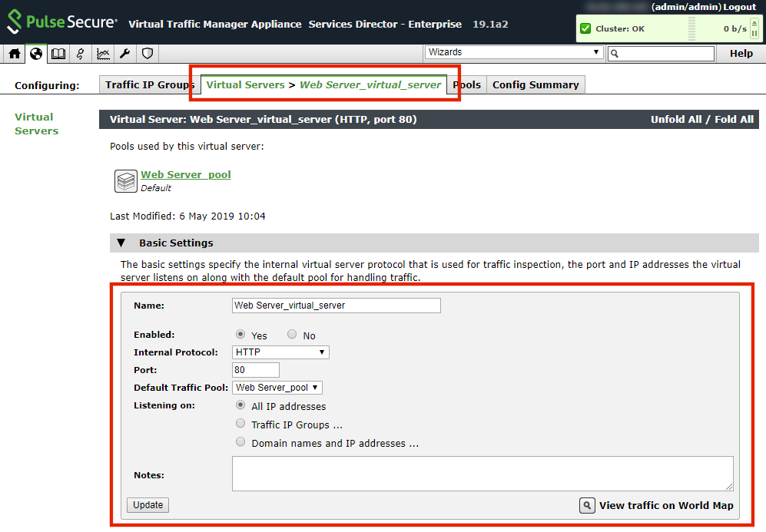This screenshot has width=766, height=532.
Task: Click the World Map magnifier icon
Action: 587,505
